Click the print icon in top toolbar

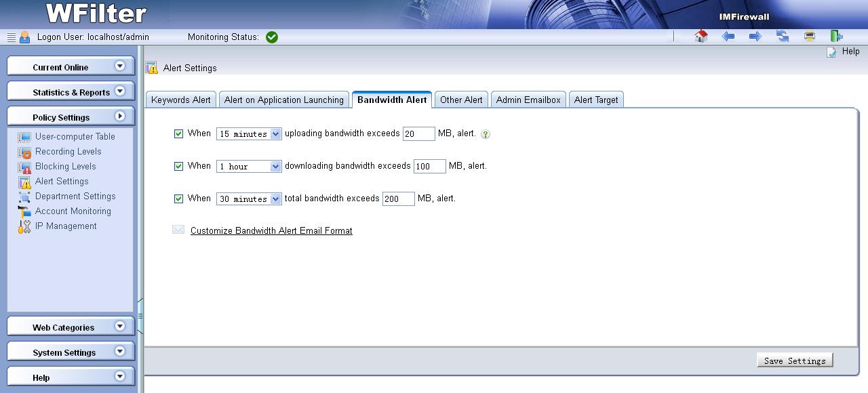pos(810,37)
